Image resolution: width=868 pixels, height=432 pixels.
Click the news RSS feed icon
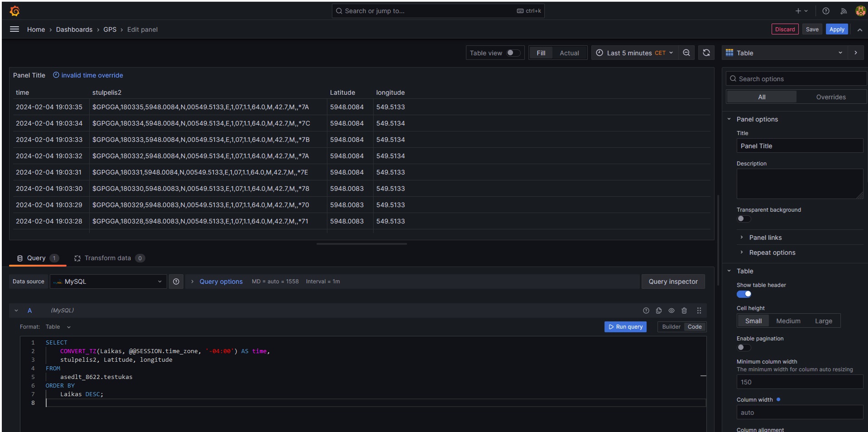tap(844, 11)
